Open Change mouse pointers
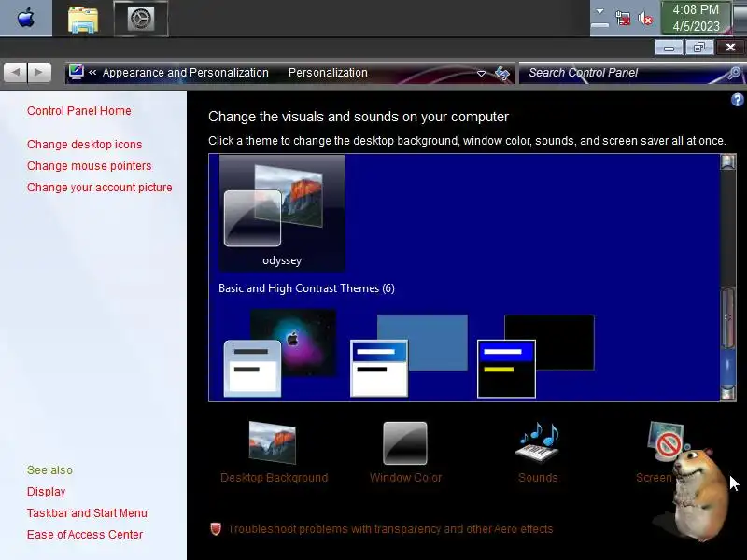 point(89,166)
